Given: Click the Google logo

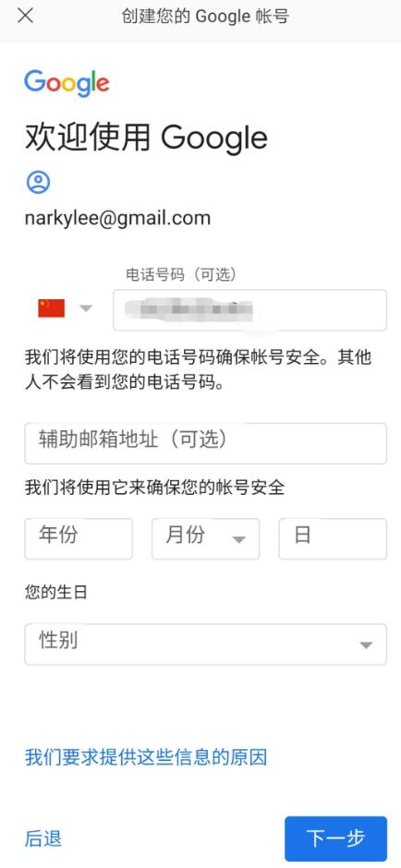Looking at the screenshot, I should pos(67,84).
